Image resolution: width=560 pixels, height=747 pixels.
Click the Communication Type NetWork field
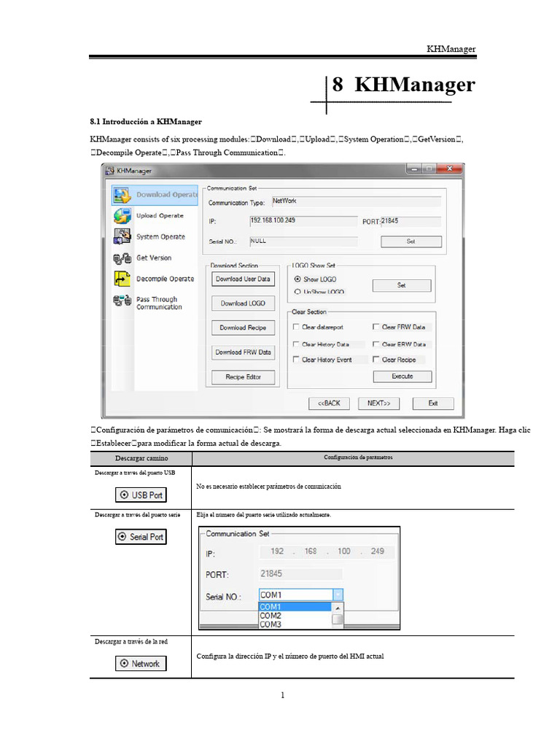click(356, 201)
